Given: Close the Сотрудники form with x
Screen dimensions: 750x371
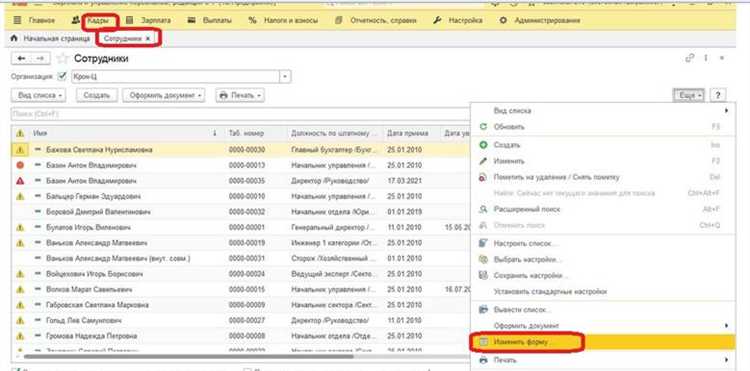Looking at the screenshot, I should click(722, 58).
